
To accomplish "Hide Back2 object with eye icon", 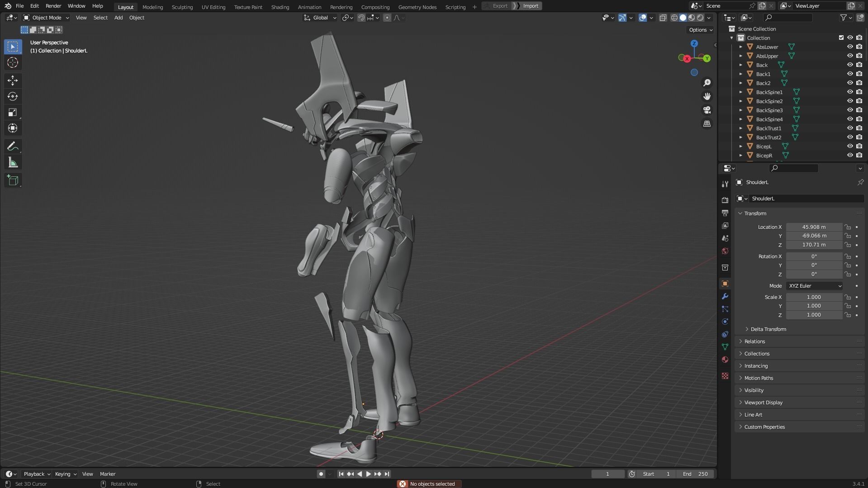I will click(x=850, y=83).
